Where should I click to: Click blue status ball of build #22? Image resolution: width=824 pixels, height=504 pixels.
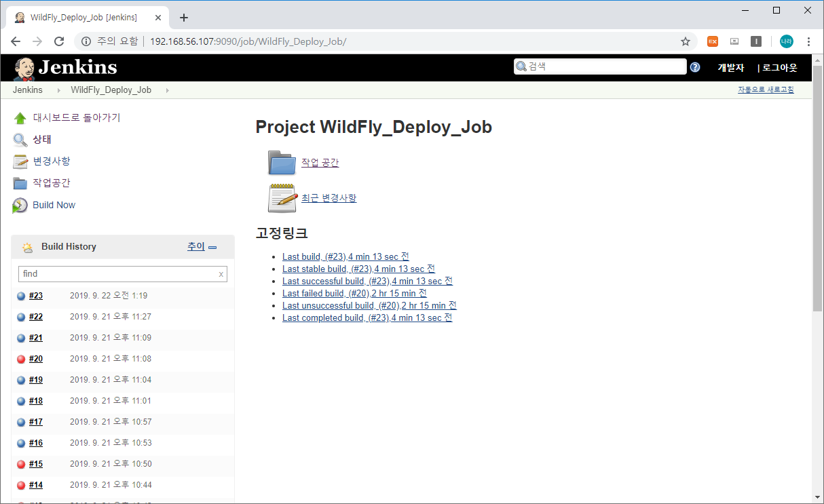[x=21, y=317]
